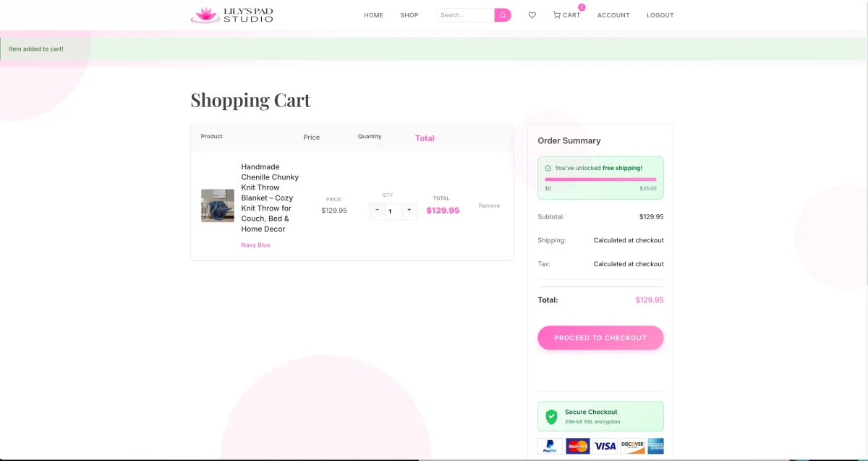The image size is (868, 461).
Task: Open the wishlist heart icon
Action: tap(532, 14)
